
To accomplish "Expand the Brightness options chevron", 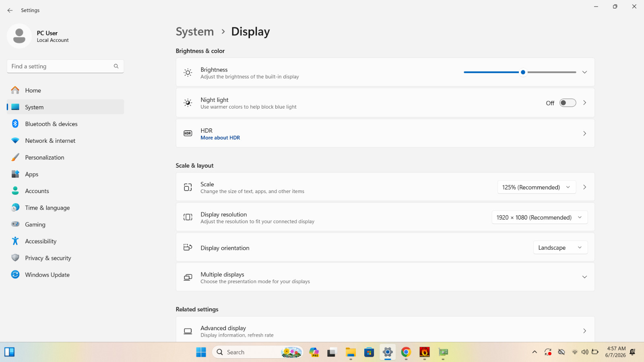I will (x=584, y=72).
